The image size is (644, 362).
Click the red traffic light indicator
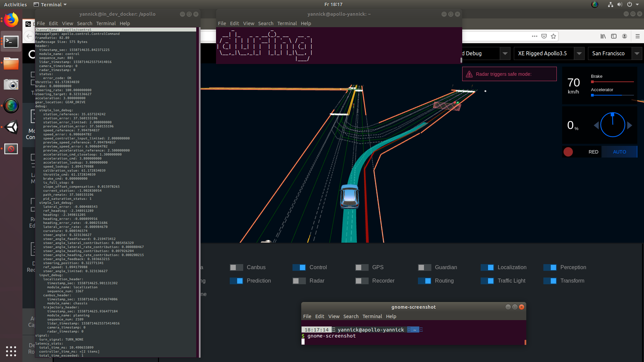(x=568, y=152)
